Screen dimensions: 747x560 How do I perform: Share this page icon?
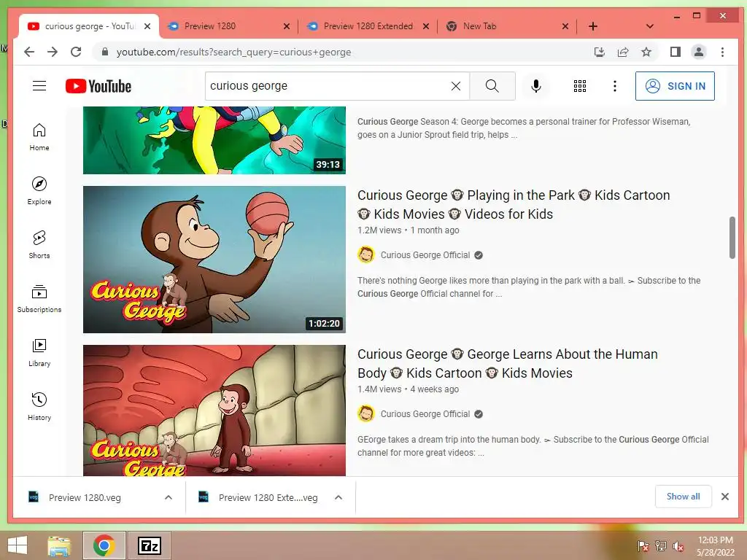click(x=623, y=52)
